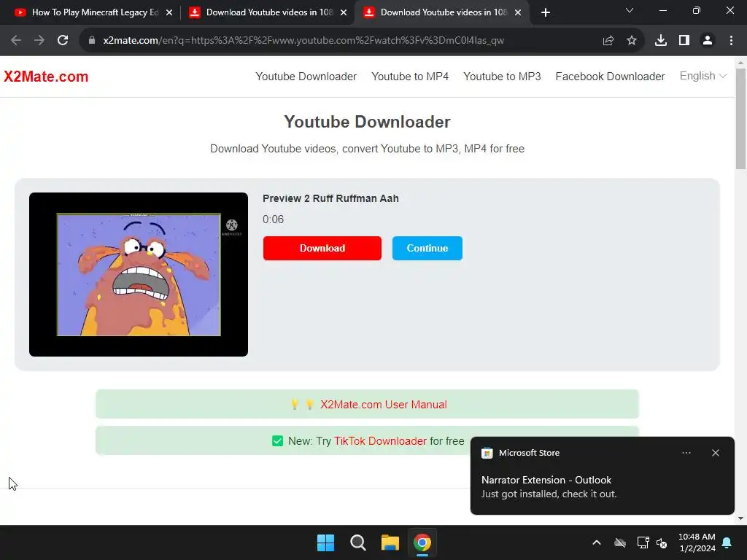The width and height of the screenshot is (747, 560).
Task: Open File Explorer from taskbar
Action: click(390, 542)
